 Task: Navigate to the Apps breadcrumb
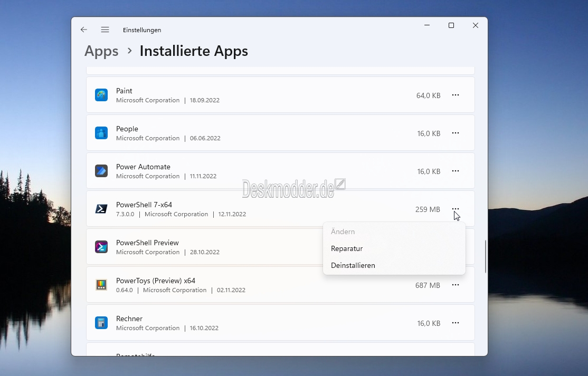(x=101, y=51)
